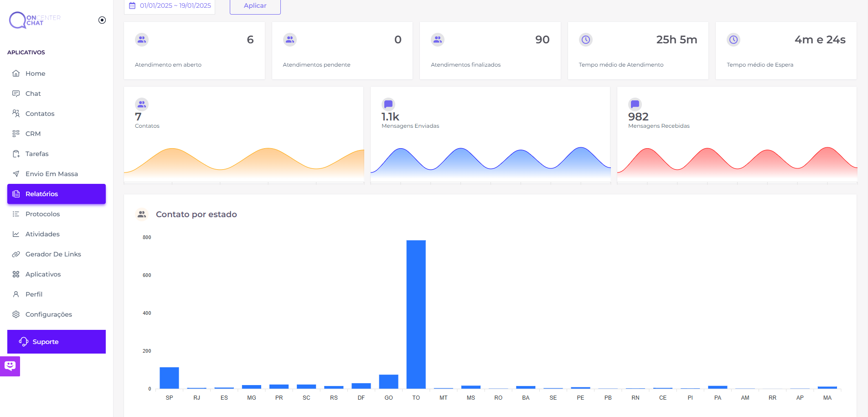The image size is (868, 417).
Task: Click the TO bar in chart
Action: (416, 314)
